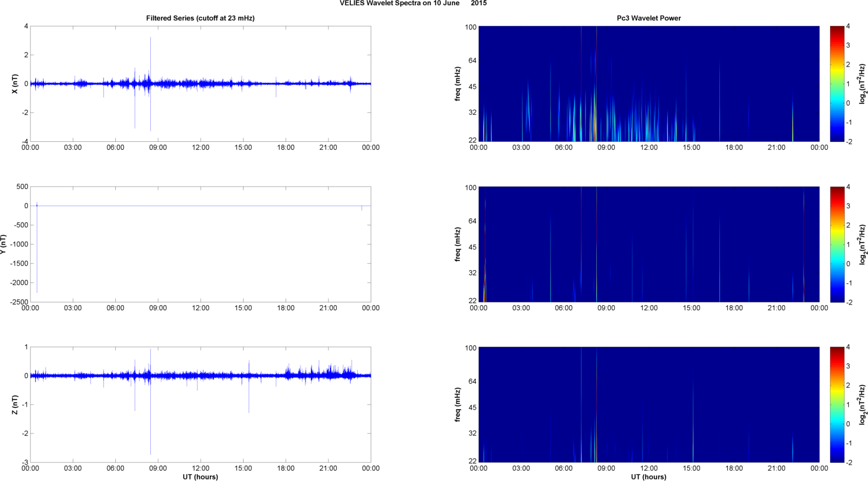The height and width of the screenshot is (481, 868).
Task: Click the '09:00' tick under the bottom spectrogram
Action: (606, 469)
